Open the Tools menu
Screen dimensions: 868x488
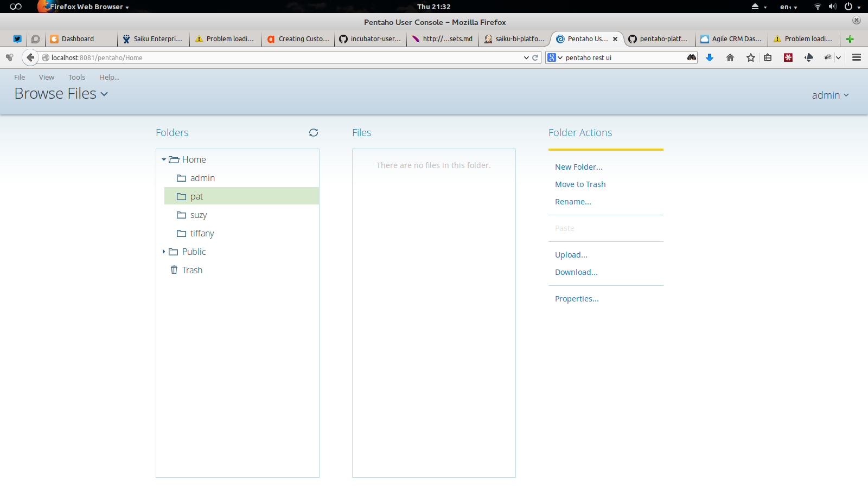click(x=76, y=78)
